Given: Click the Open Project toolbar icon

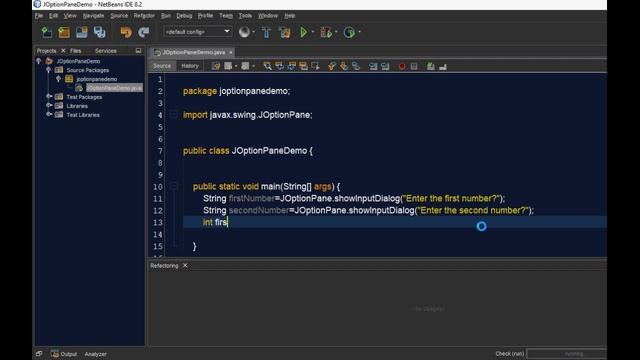Looking at the screenshot, I should coord(82,32).
